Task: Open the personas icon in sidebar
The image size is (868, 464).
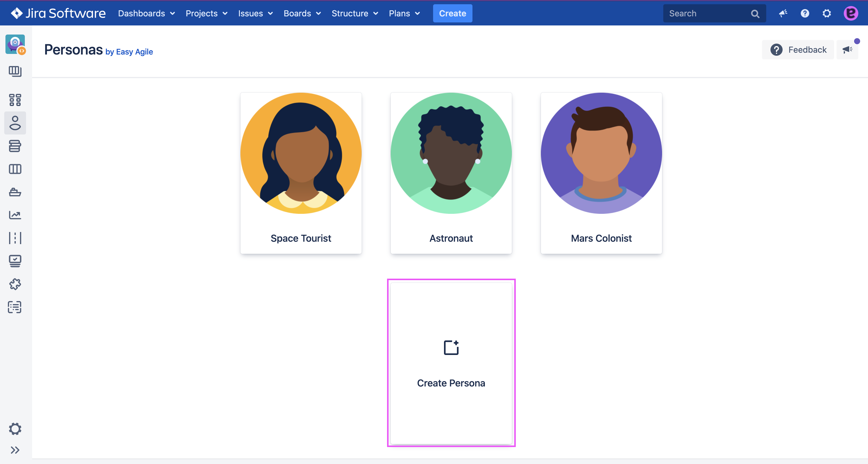Action: (x=15, y=123)
